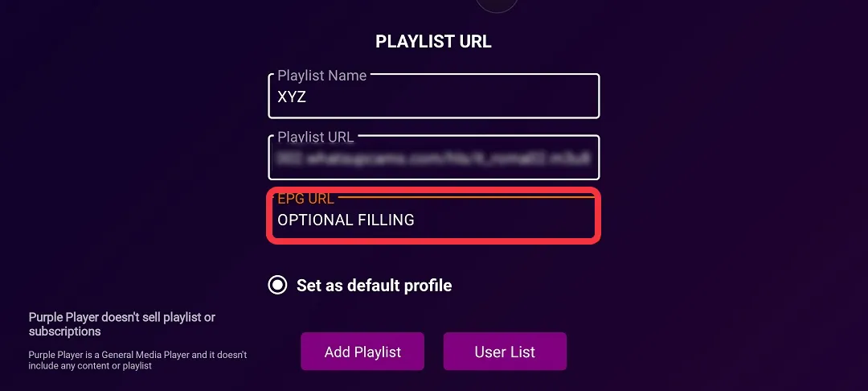Click the Playlist Name floating label
The image size is (868, 391).
[x=321, y=76]
